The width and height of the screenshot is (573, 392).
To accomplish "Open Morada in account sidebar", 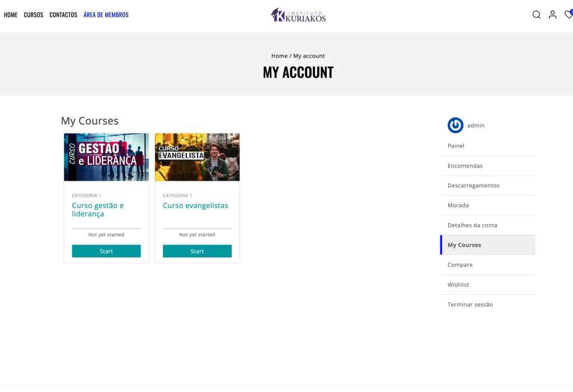I will (x=488, y=205).
